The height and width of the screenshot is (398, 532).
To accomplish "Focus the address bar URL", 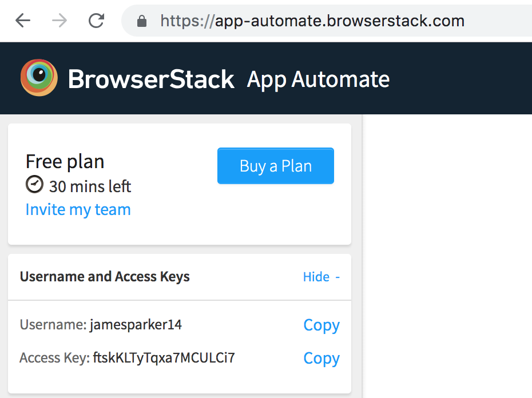I will [312, 21].
